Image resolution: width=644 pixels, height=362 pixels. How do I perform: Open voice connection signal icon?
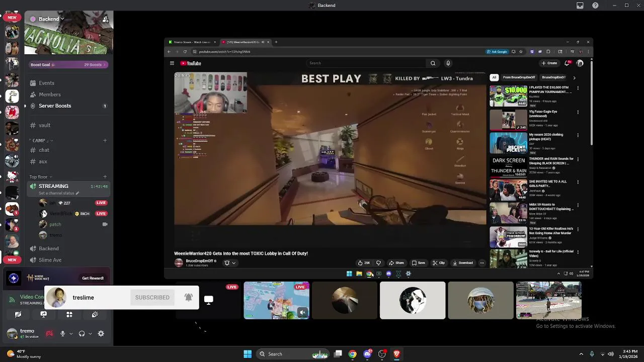[12, 300]
